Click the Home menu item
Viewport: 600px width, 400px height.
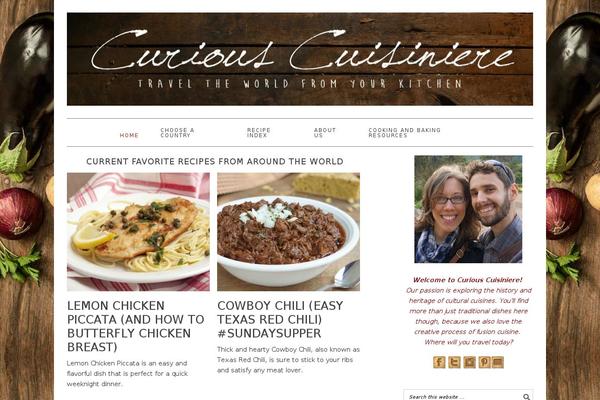129,136
